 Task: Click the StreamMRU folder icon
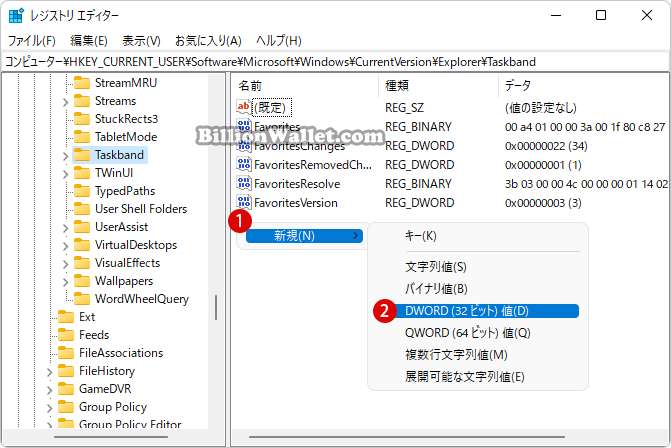click(82, 82)
